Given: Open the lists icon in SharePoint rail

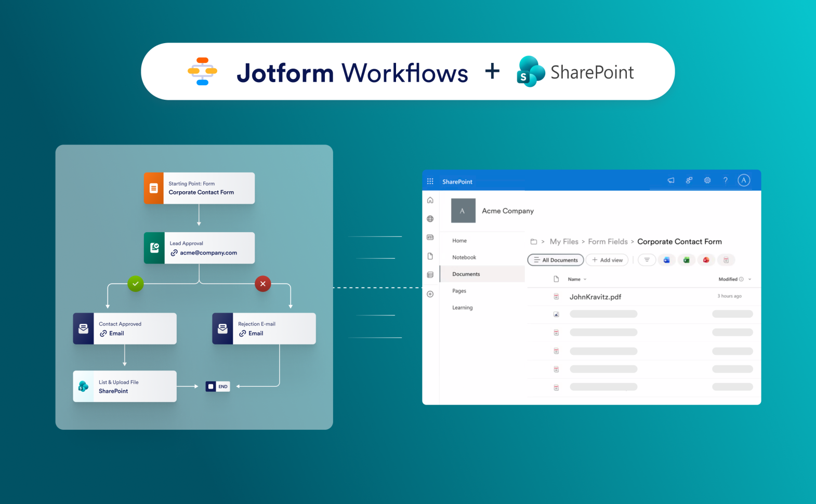Looking at the screenshot, I should 430,275.
